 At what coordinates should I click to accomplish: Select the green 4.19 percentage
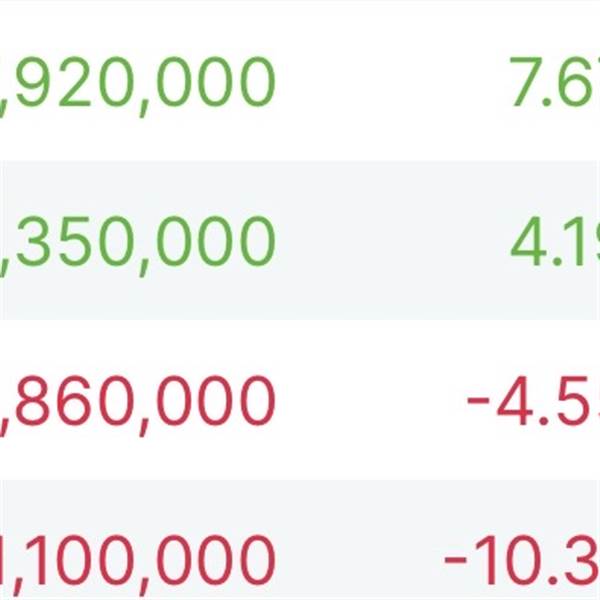[555, 241]
